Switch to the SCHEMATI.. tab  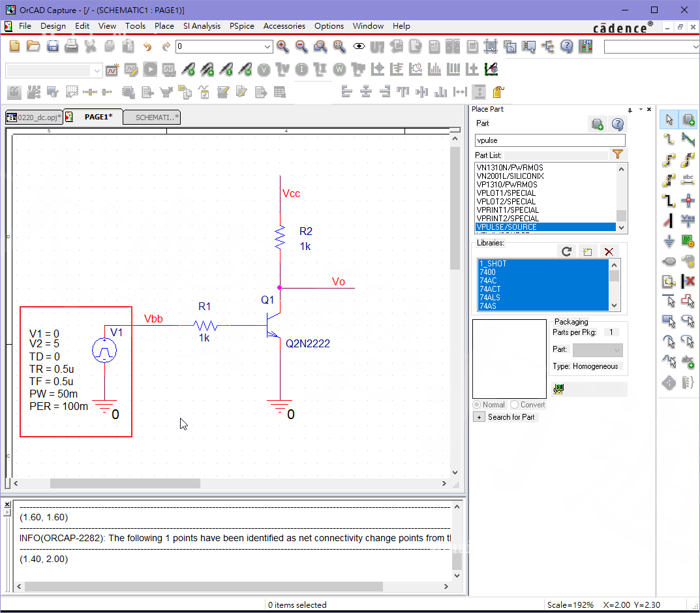[x=152, y=118]
